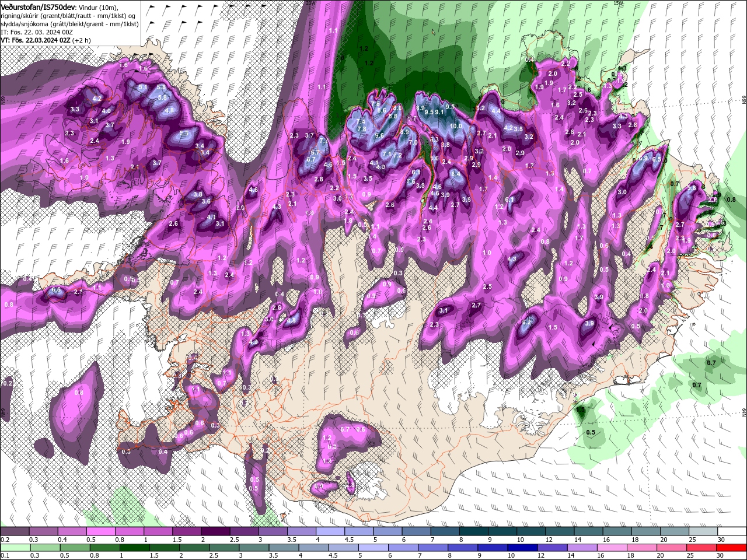The height and width of the screenshot is (560, 747).
Task: Pick the deep blue bottom swatch between 10 and 12
Action: (x=522, y=548)
